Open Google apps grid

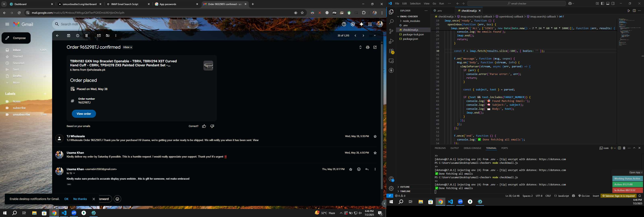coord(370,24)
